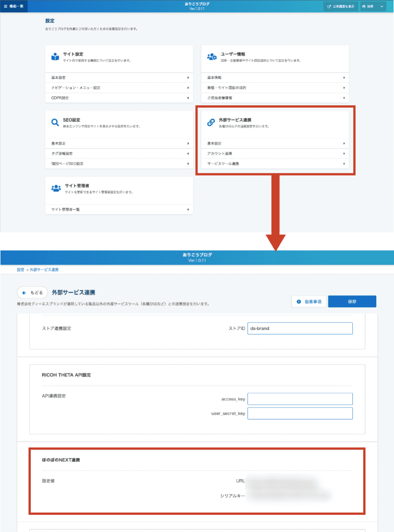Click the ユーザー情報 people-gear icon

tap(211, 57)
